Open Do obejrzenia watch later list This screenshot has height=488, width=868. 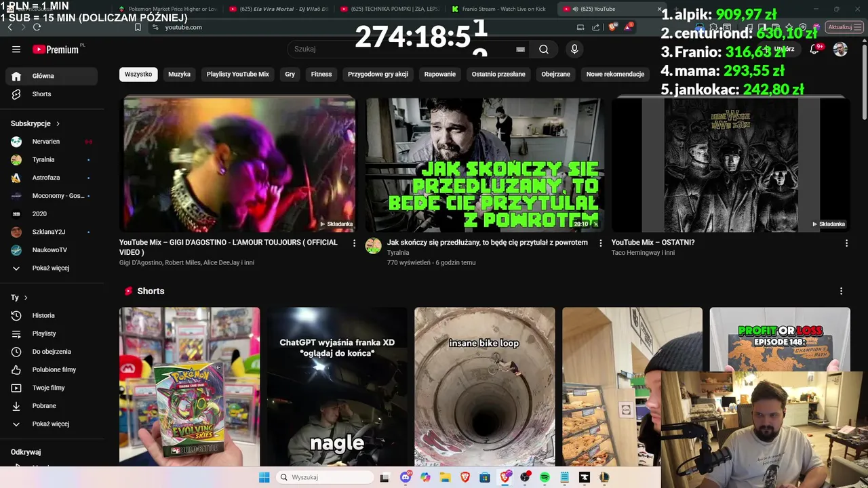52,351
